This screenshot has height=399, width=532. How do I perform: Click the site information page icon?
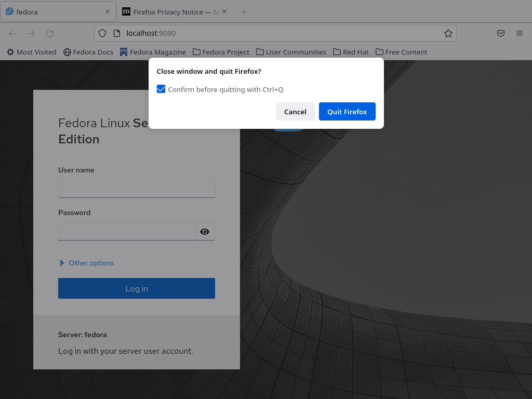[117, 33]
